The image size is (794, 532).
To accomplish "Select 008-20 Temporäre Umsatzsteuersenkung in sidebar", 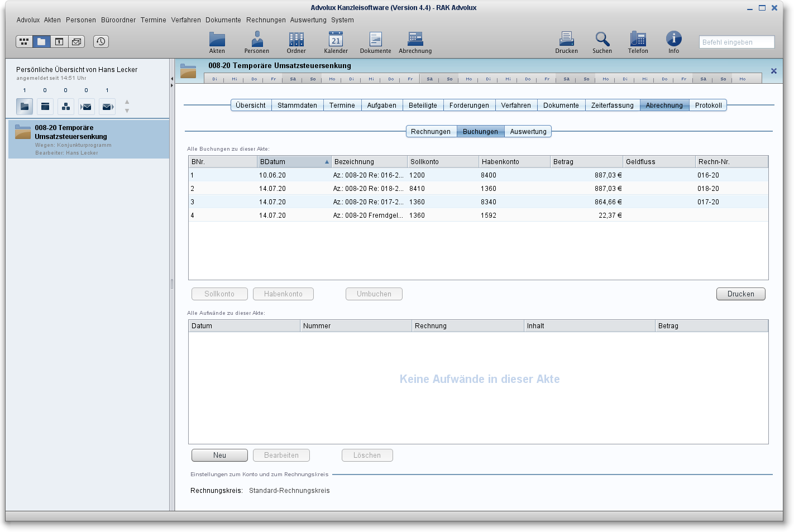I will [89, 140].
